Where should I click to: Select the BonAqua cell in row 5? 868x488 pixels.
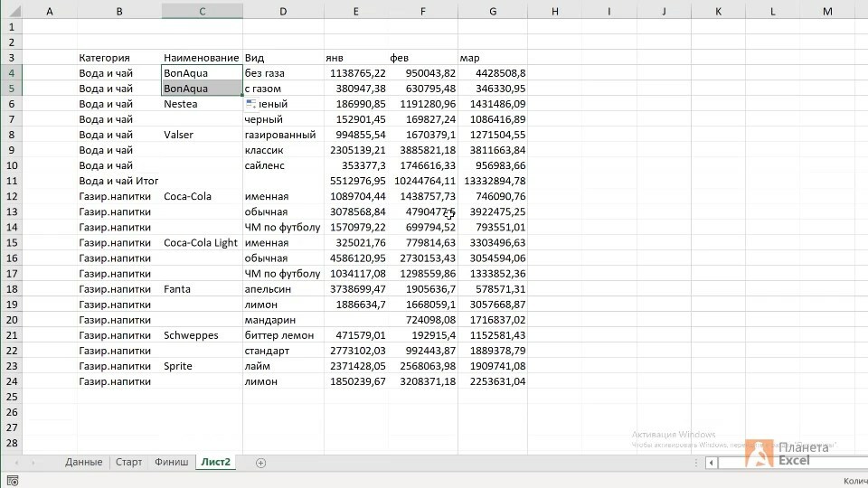(x=202, y=89)
